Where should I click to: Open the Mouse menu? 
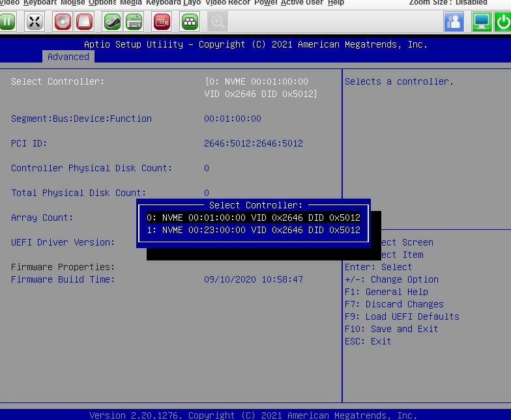(x=73, y=3)
